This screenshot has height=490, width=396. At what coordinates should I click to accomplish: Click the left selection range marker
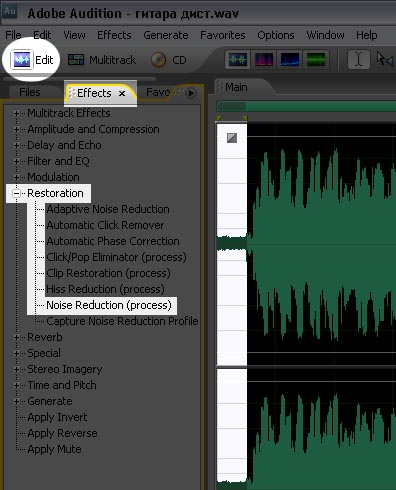(x=219, y=118)
